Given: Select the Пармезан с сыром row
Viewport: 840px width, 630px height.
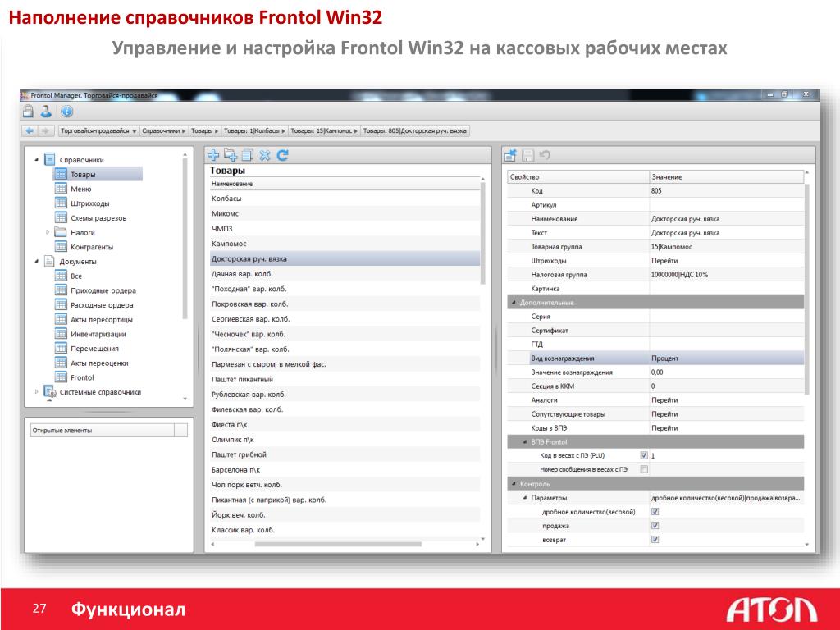Looking at the screenshot, I should [x=345, y=364].
